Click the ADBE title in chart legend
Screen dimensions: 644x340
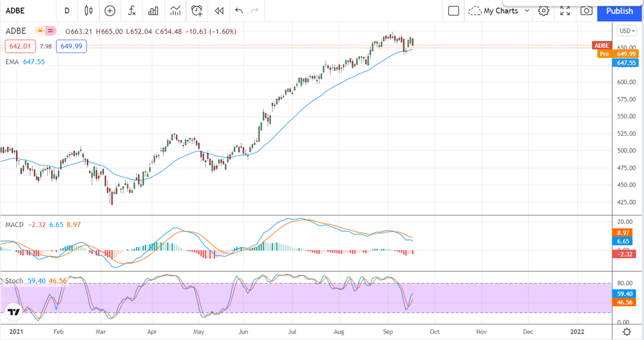click(16, 31)
